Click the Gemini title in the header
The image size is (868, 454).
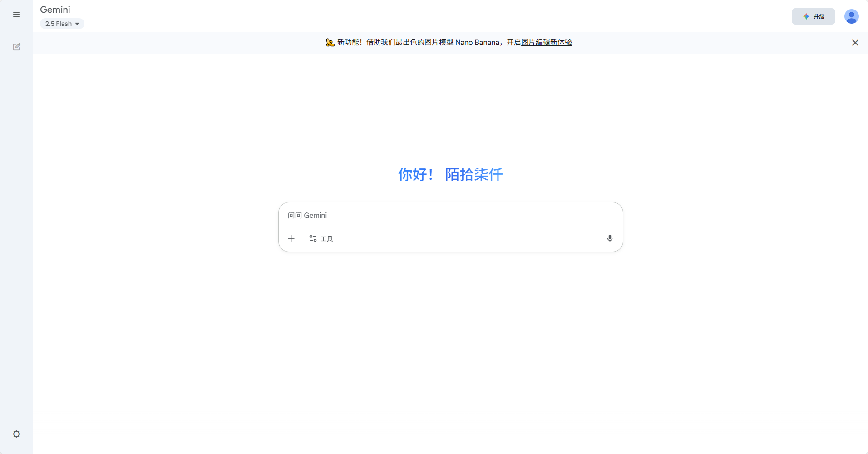[55, 10]
